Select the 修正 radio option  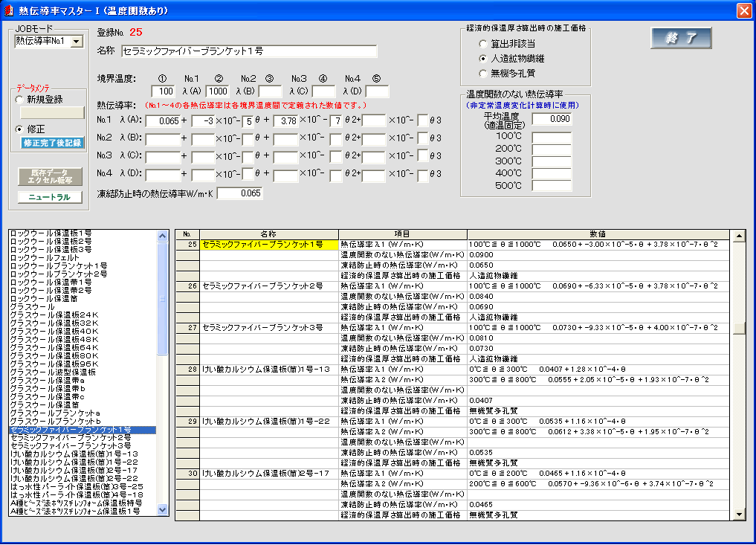coord(20,129)
